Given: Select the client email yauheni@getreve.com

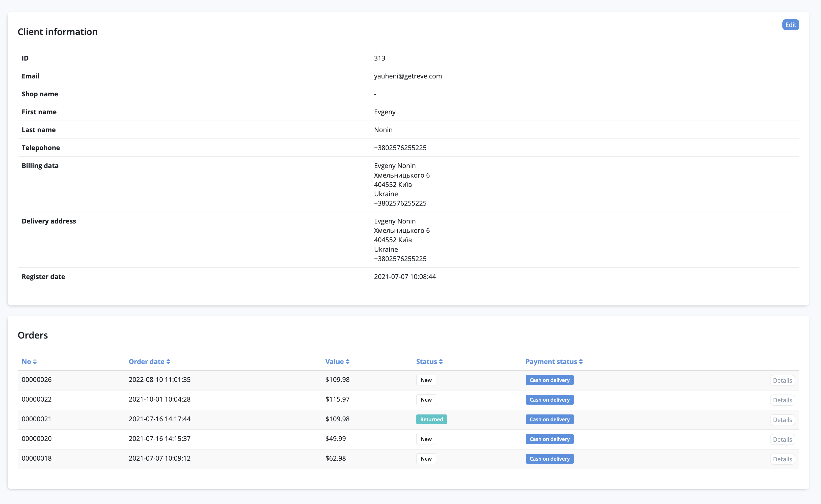Looking at the screenshot, I should (407, 76).
